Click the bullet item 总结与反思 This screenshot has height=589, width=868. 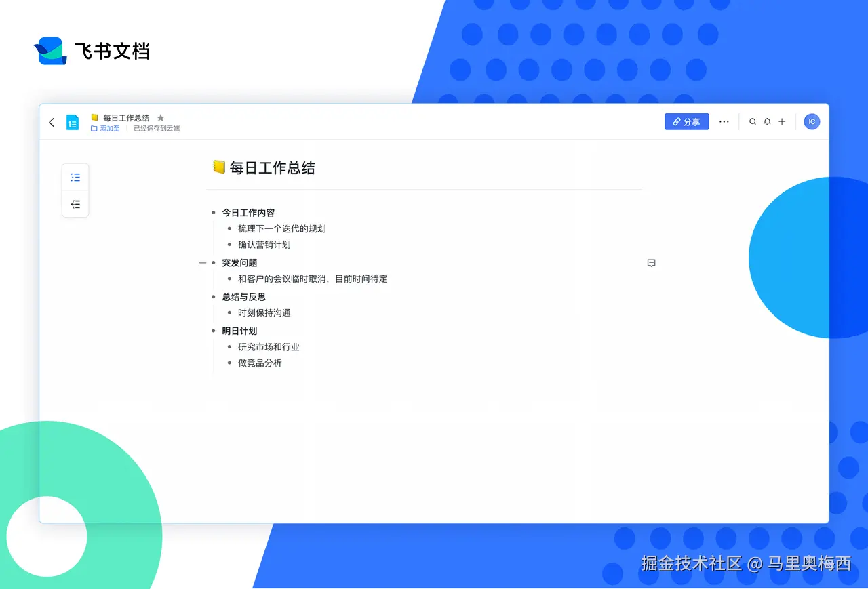[x=243, y=297]
